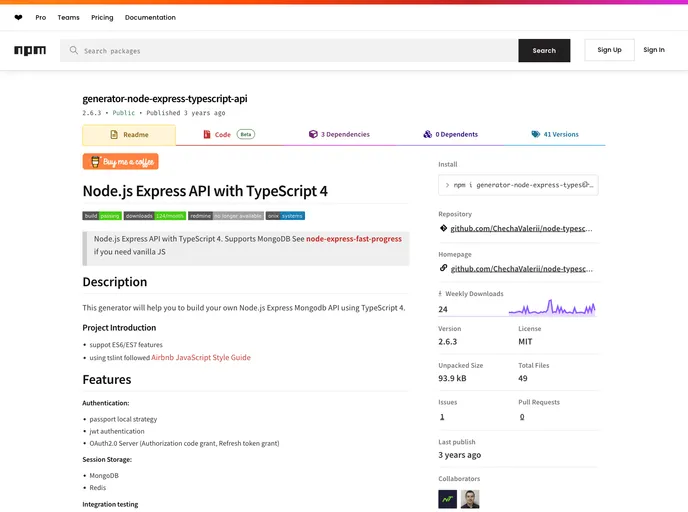Click the 'Project Introduction' subheading

tap(119, 328)
